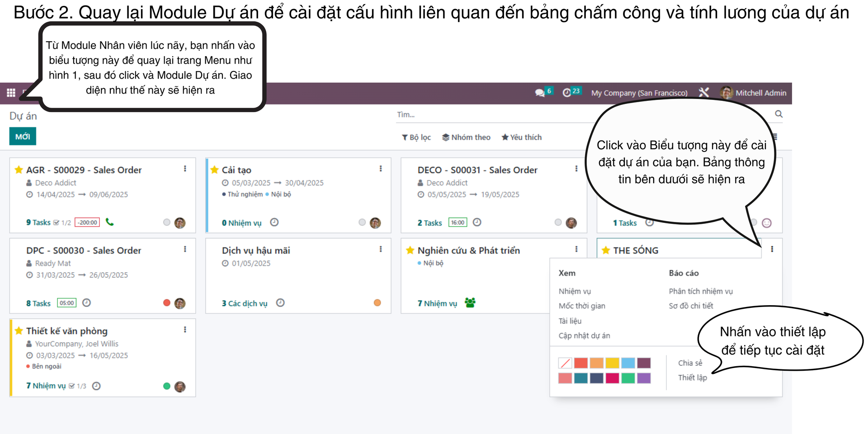
Task: Select Thiết lập in the project menu
Action: [x=692, y=377]
